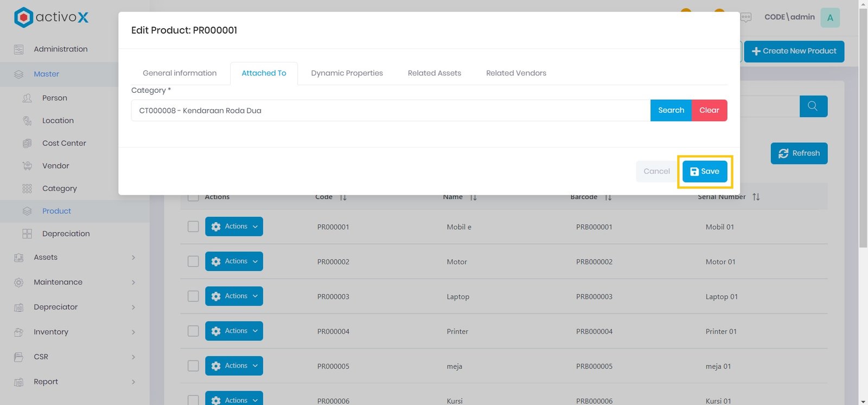The width and height of the screenshot is (868, 405).
Task: Click the chat message icon in header
Action: [746, 17]
